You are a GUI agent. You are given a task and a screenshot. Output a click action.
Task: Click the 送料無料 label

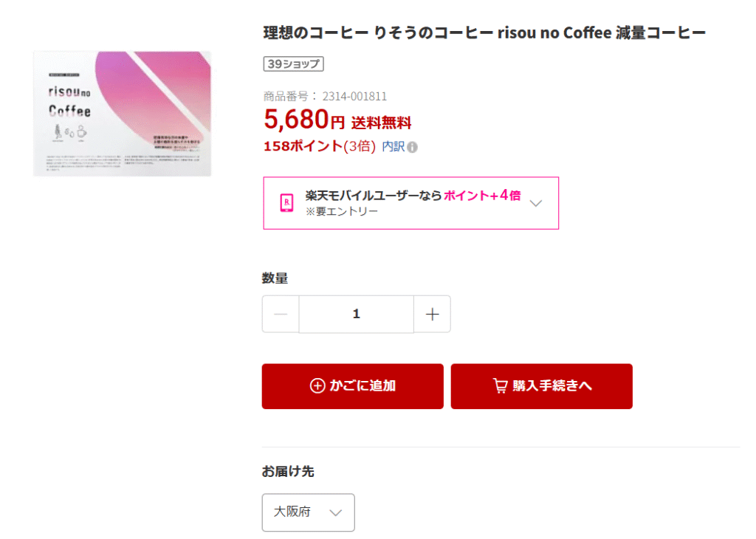(381, 123)
